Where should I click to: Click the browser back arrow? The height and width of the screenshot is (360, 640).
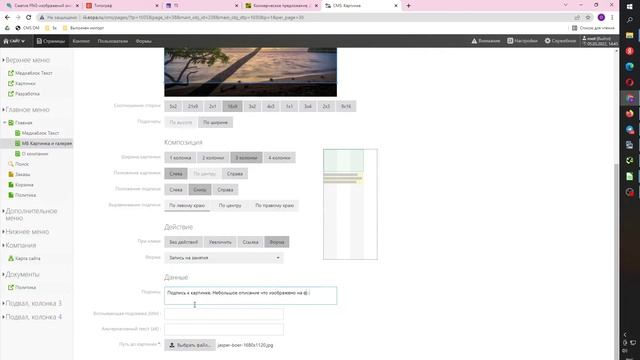pos(7,18)
